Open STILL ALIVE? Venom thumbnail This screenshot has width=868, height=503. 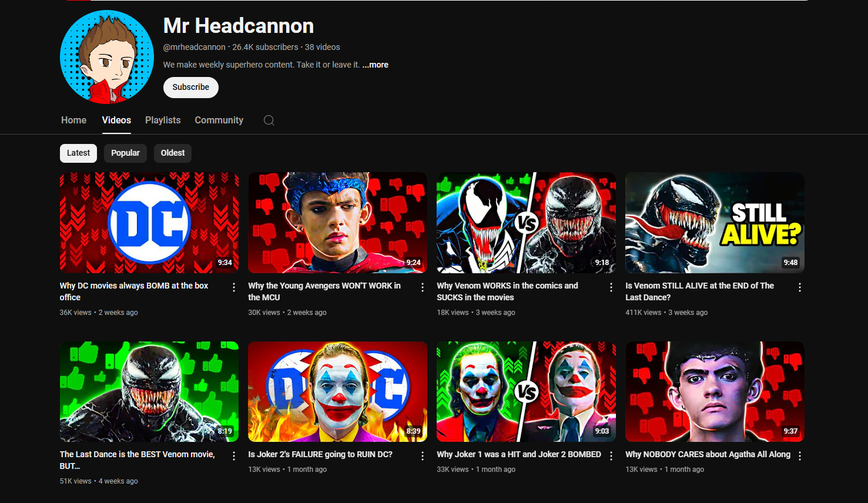tap(715, 223)
